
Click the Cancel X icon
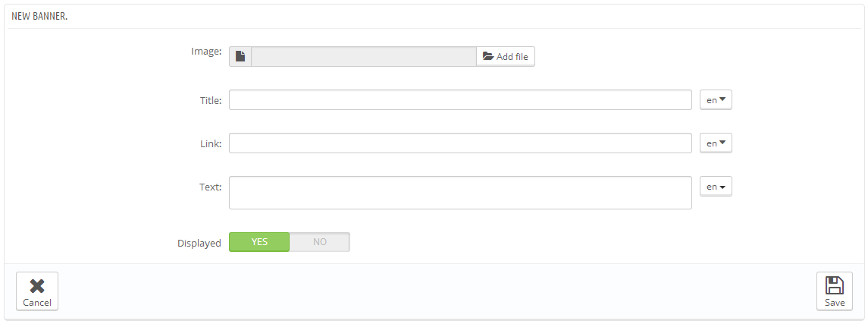(36, 286)
